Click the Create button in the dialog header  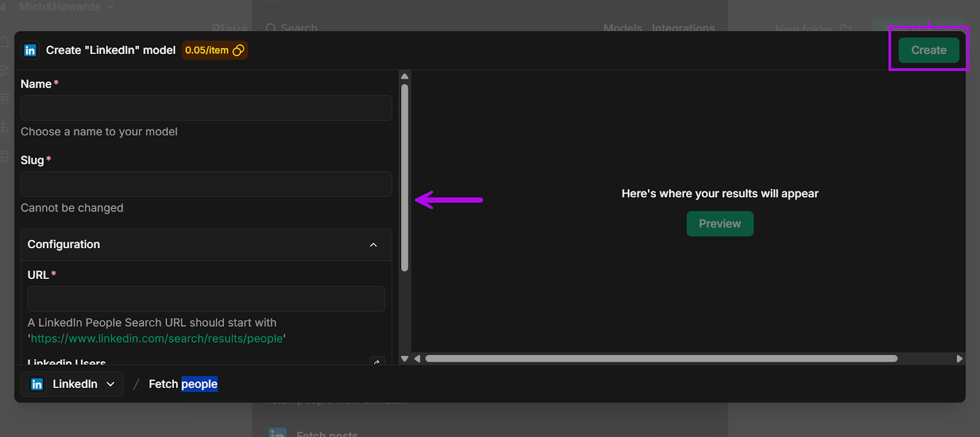929,50
